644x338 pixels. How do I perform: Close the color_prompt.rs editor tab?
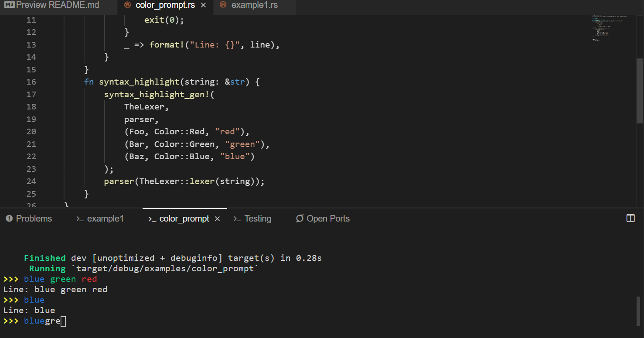[x=203, y=5]
